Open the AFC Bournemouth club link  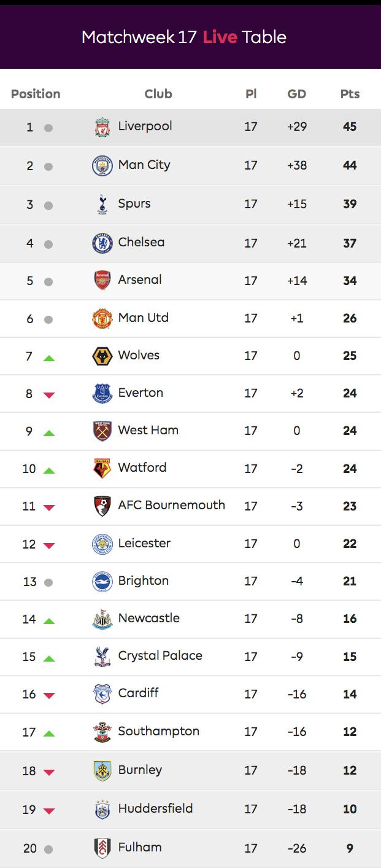coord(172,505)
